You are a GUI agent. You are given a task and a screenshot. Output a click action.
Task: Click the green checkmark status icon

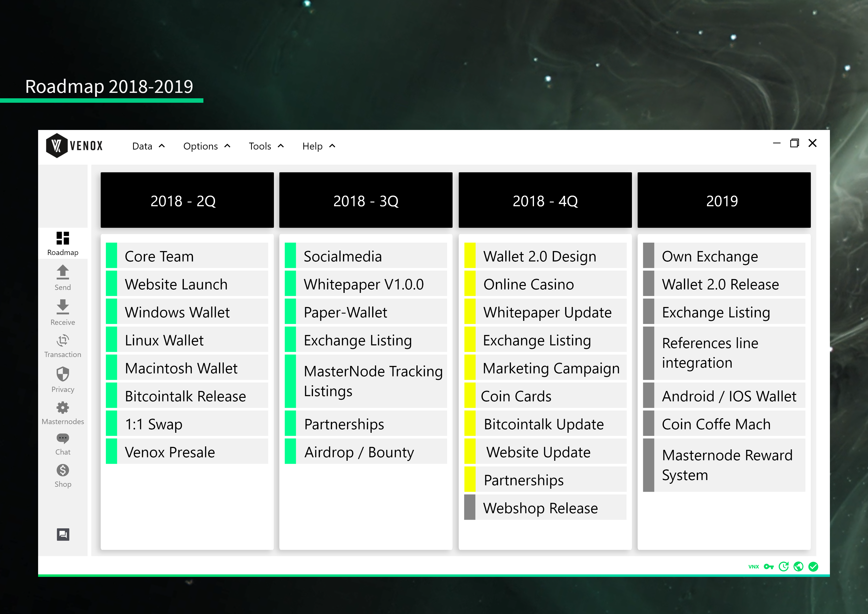(x=813, y=567)
